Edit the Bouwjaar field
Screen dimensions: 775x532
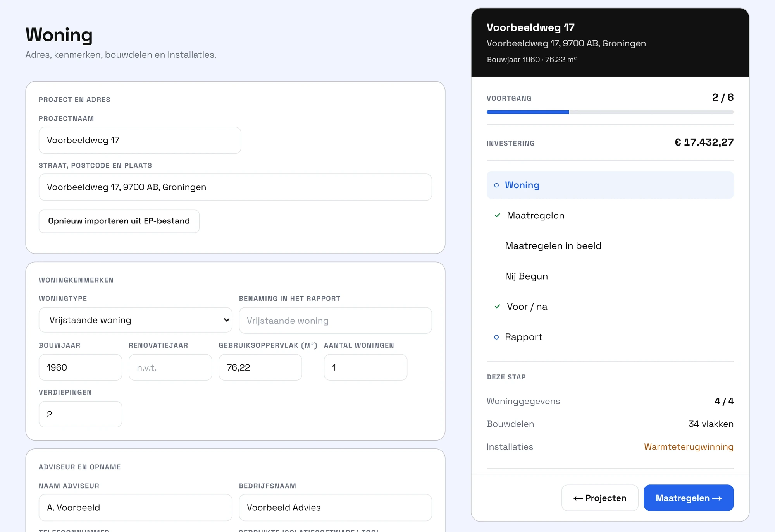point(80,367)
